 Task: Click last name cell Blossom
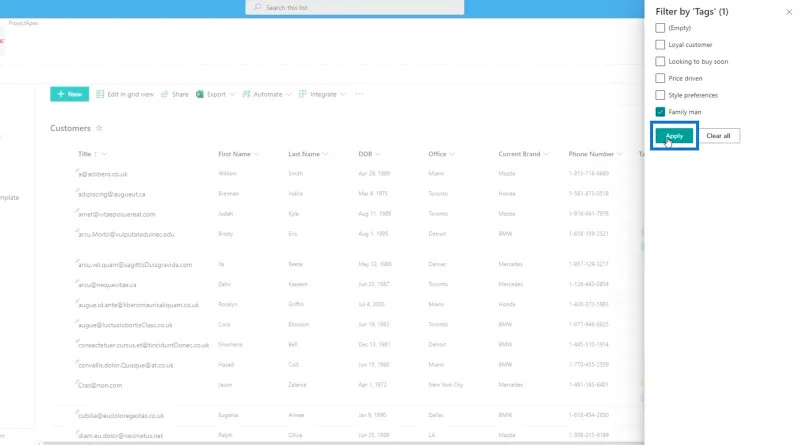point(298,325)
